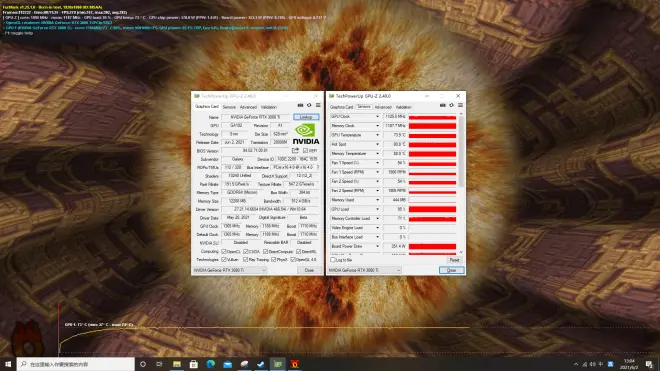Switch to the Validation tab in the Graphics Card window
This screenshot has height=371, width=660.
tap(269, 107)
